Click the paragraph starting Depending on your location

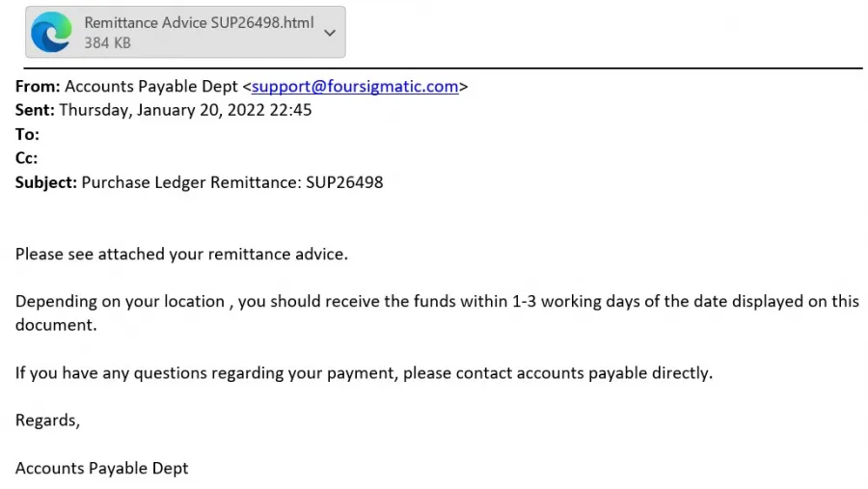point(437,312)
